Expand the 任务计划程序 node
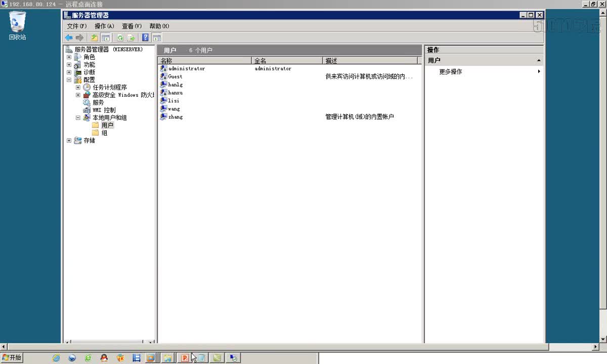 (78, 87)
